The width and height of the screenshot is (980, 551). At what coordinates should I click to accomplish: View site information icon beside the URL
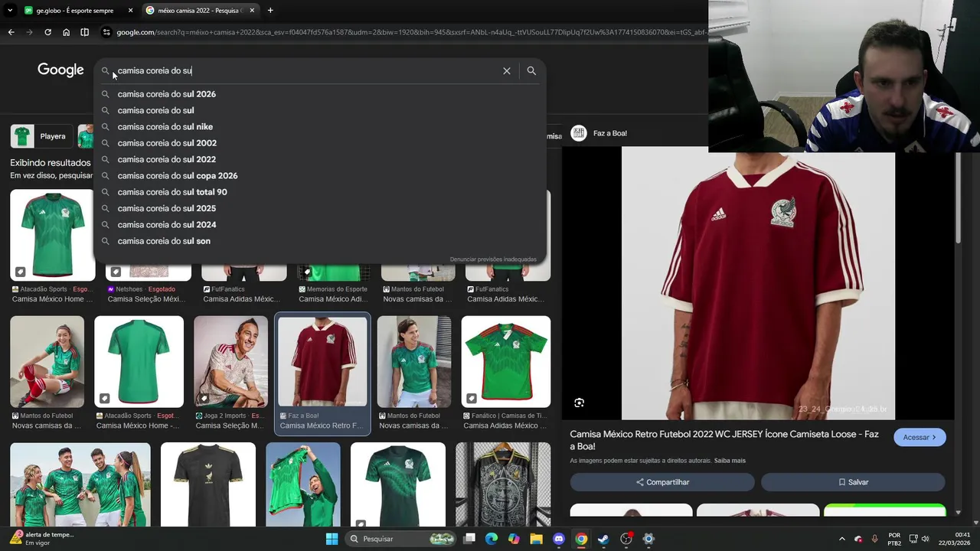[106, 32]
